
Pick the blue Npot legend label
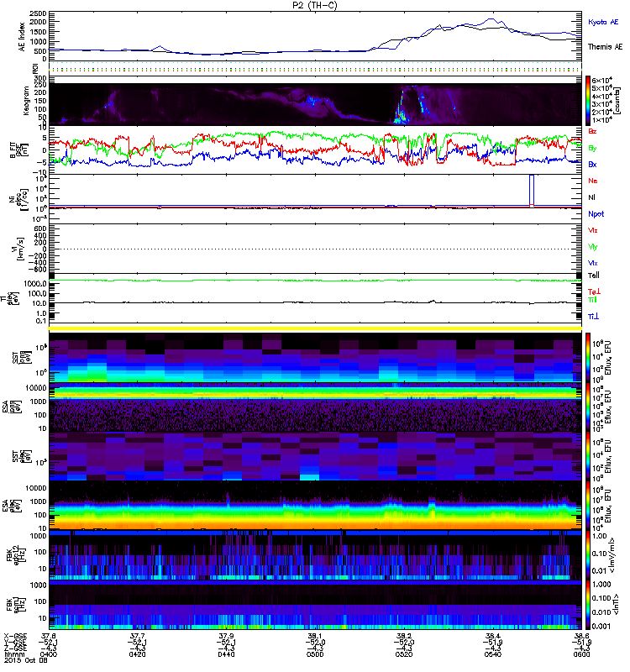[x=596, y=214]
